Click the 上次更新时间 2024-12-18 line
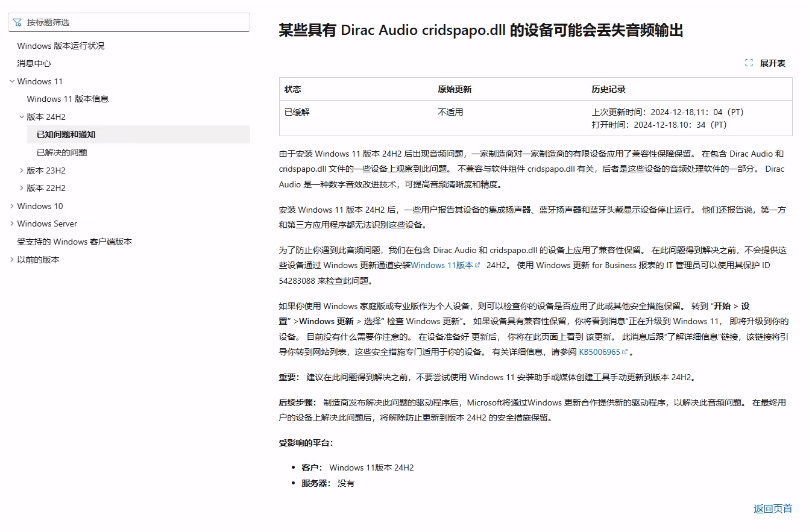Image resolution: width=809 pixels, height=532 pixels. pyautogui.click(x=667, y=112)
